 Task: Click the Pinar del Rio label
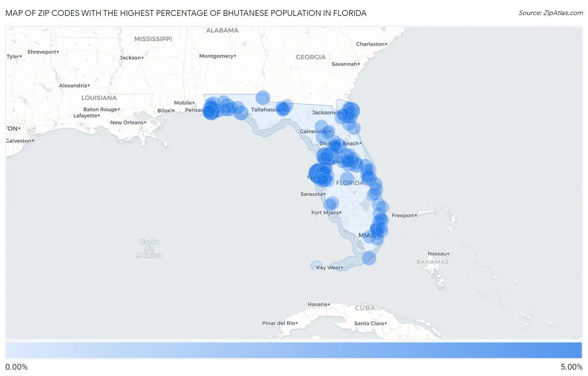pyautogui.click(x=279, y=323)
